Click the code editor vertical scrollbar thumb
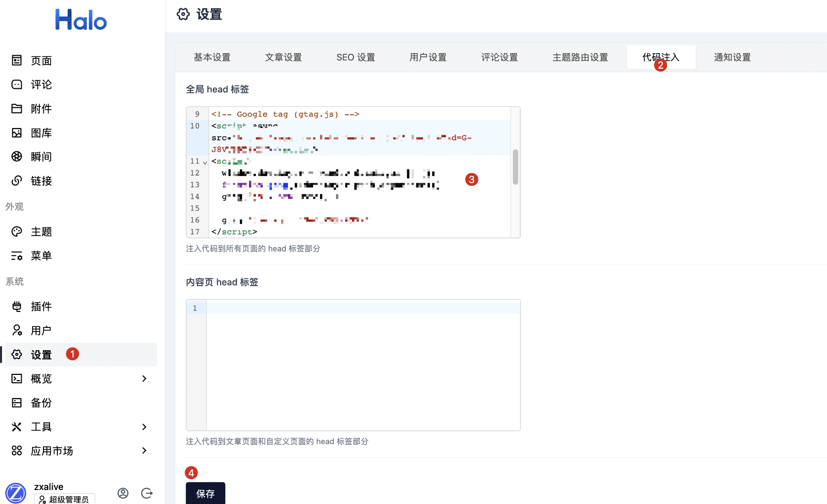827x504 pixels. pos(515,167)
